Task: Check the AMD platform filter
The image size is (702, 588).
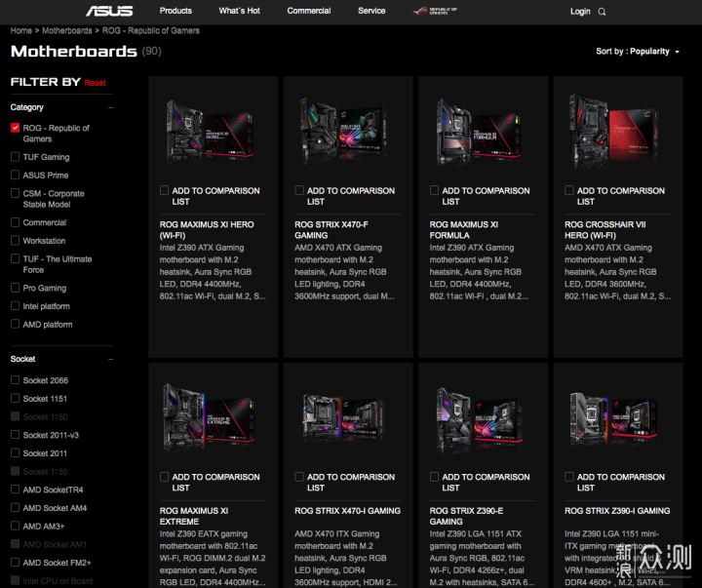Action: 16,324
